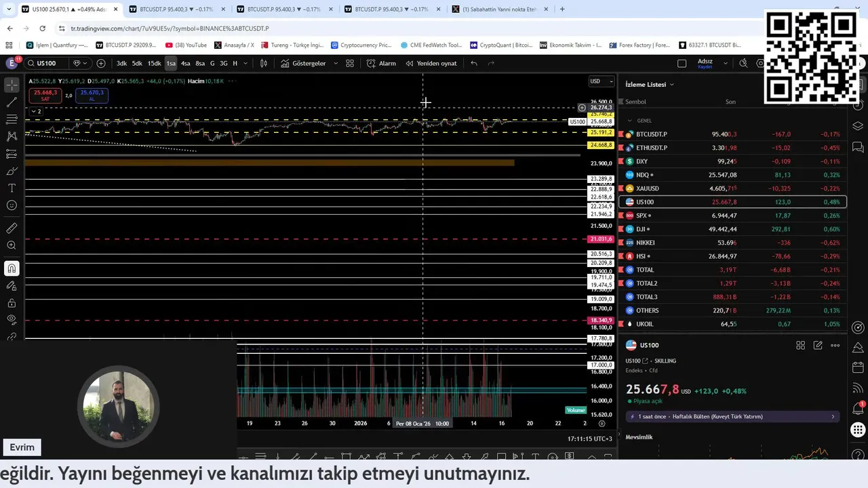Select the 5dk timeframe
The image size is (868, 488).
[137, 63]
